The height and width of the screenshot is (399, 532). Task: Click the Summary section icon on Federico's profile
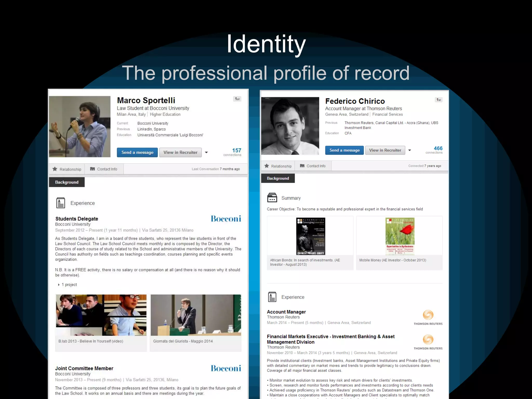coord(272,198)
